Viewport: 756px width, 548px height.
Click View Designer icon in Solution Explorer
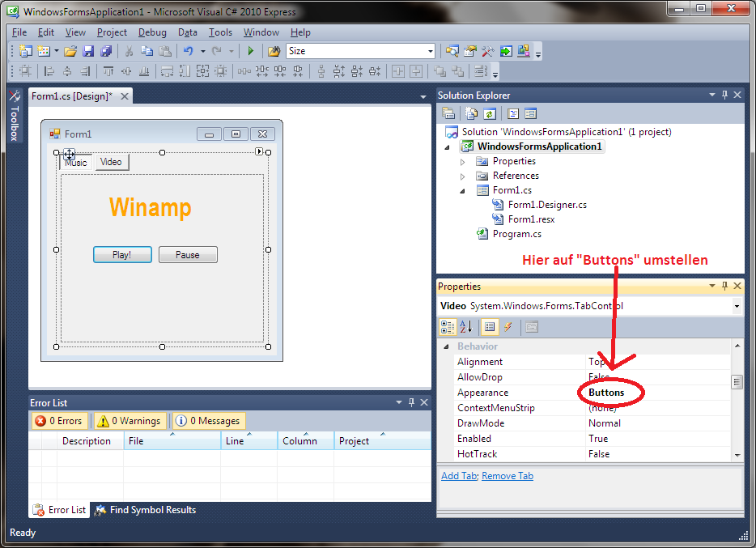pos(530,114)
